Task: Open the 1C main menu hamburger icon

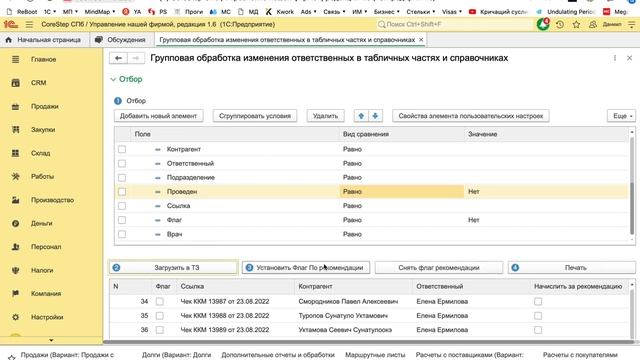Action: pos(29,24)
